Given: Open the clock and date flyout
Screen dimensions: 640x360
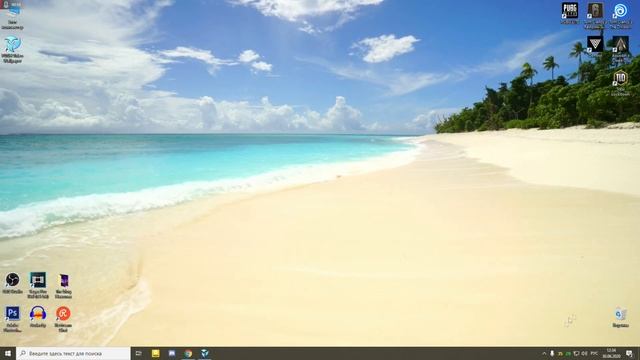Looking at the screenshot, I should click(x=611, y=353).
